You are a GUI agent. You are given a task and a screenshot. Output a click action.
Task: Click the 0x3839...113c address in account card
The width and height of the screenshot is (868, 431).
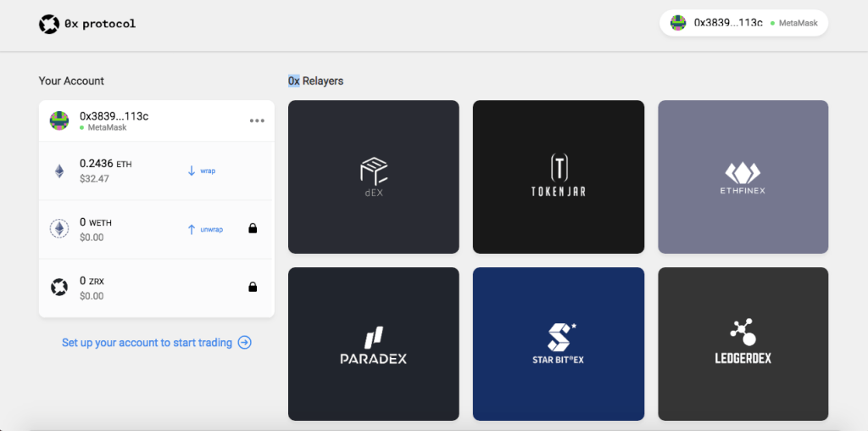coord(114,116)
